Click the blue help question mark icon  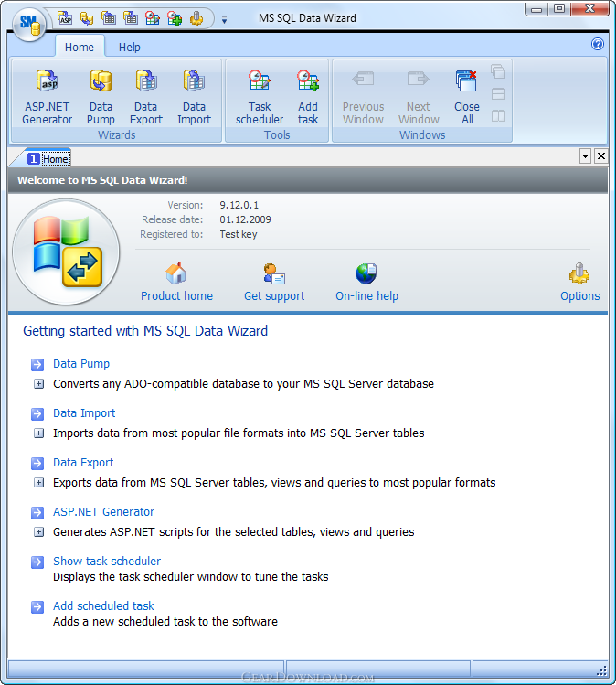pyautogui.click(x=597, y=44)
